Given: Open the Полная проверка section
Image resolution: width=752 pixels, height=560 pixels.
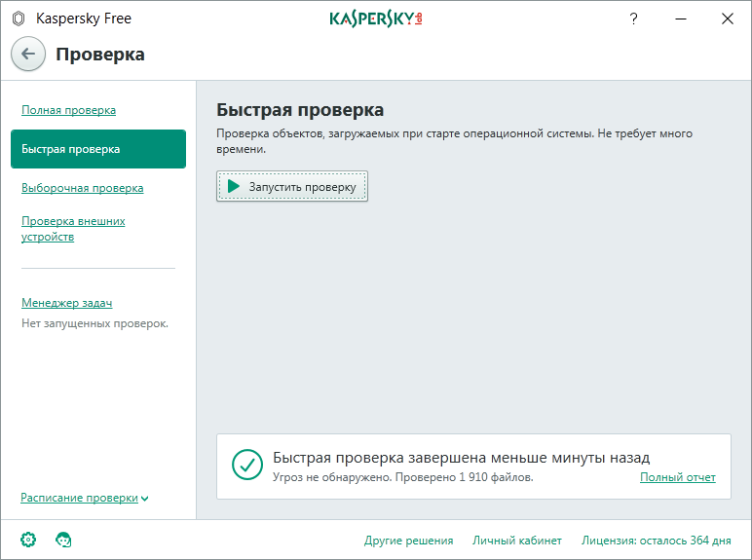Looking at the screenshot, I should (68, 110).
